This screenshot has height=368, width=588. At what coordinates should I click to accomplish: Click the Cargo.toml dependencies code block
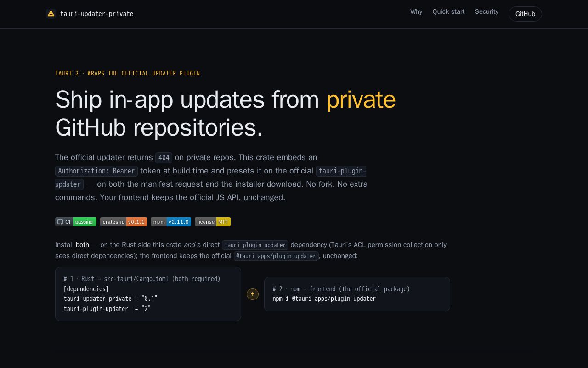(148, 294)
